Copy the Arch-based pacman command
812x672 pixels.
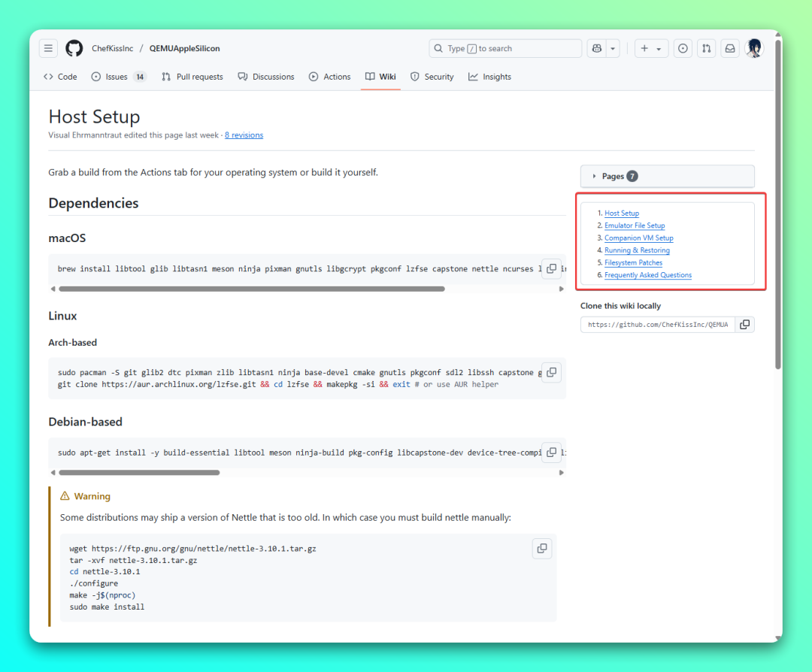click(x=551, y=372)
